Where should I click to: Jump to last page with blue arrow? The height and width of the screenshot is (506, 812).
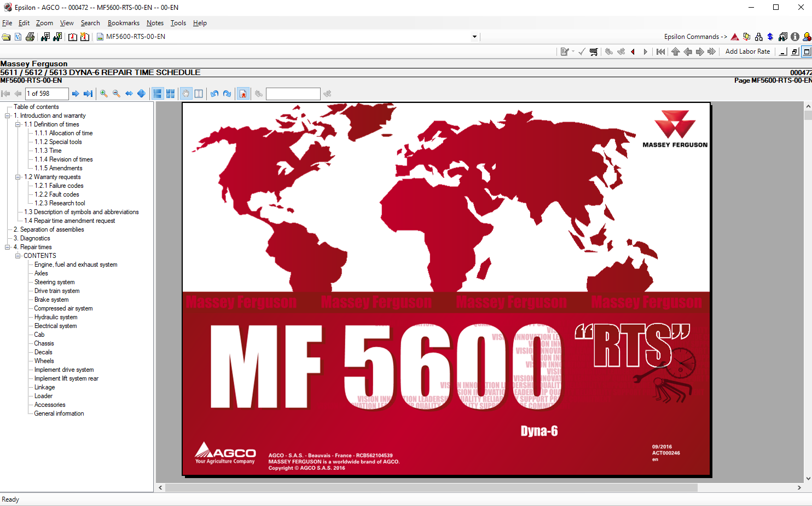(88, 94)
